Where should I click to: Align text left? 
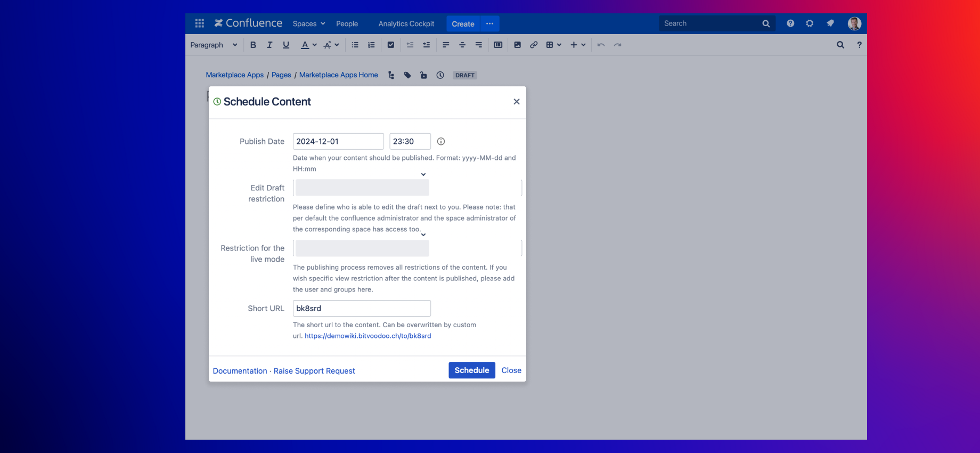point(446,45)
